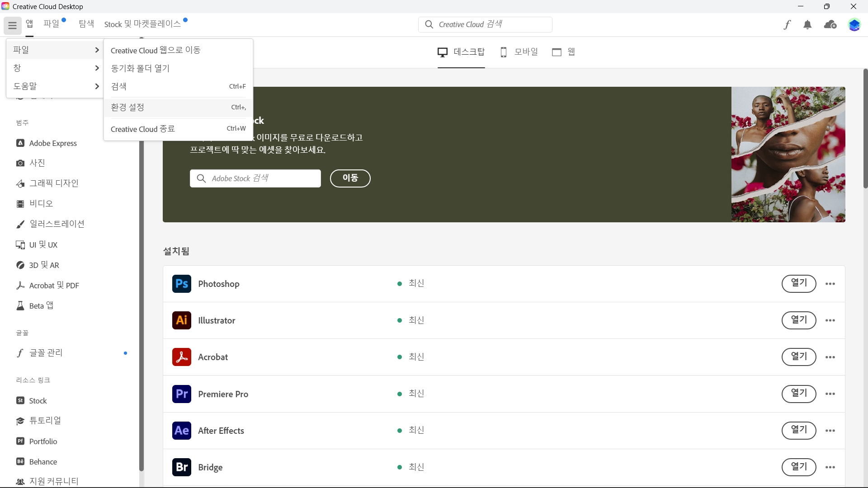Viewport: 868px width, 488px height.
Task: Click 열기 button for After Effects
Action: pyautogui.click(x=799, y=431)
